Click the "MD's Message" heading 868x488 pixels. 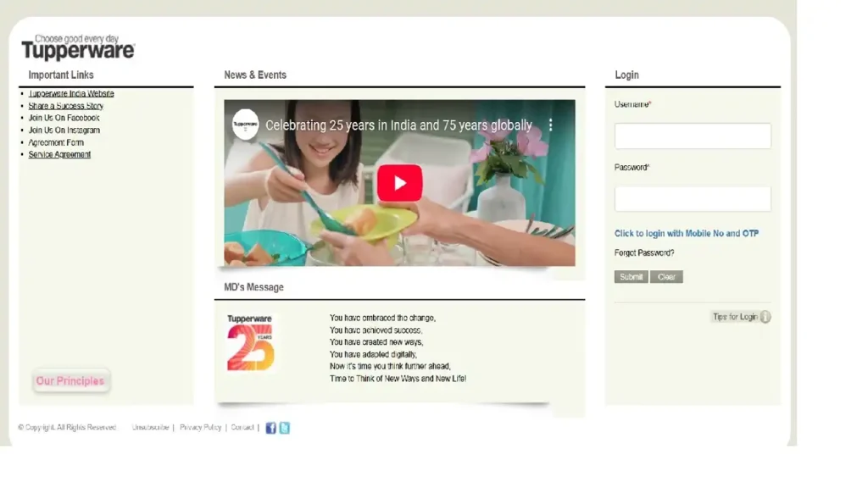click(253, 287)
